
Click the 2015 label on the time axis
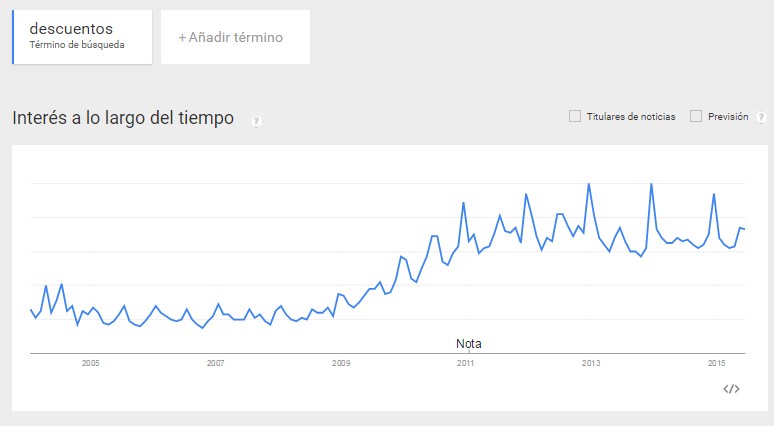(x=716, y=362)
